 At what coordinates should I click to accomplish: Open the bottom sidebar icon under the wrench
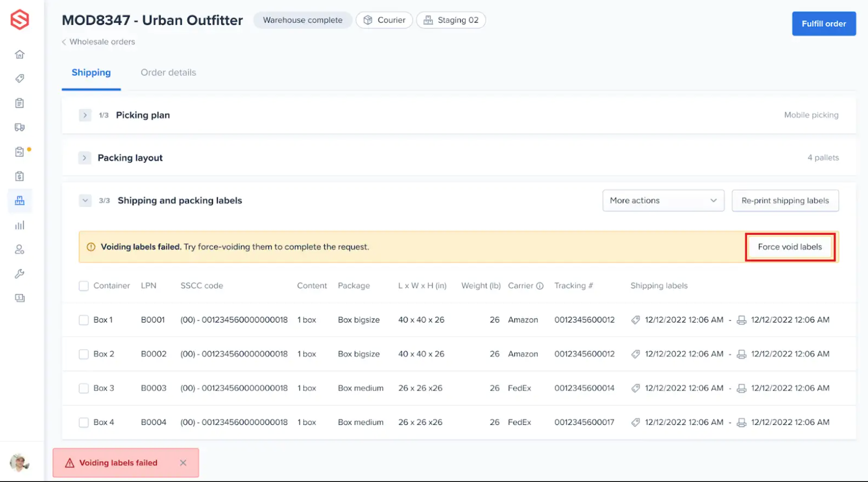pyautogui.click(x=19, y=298)
